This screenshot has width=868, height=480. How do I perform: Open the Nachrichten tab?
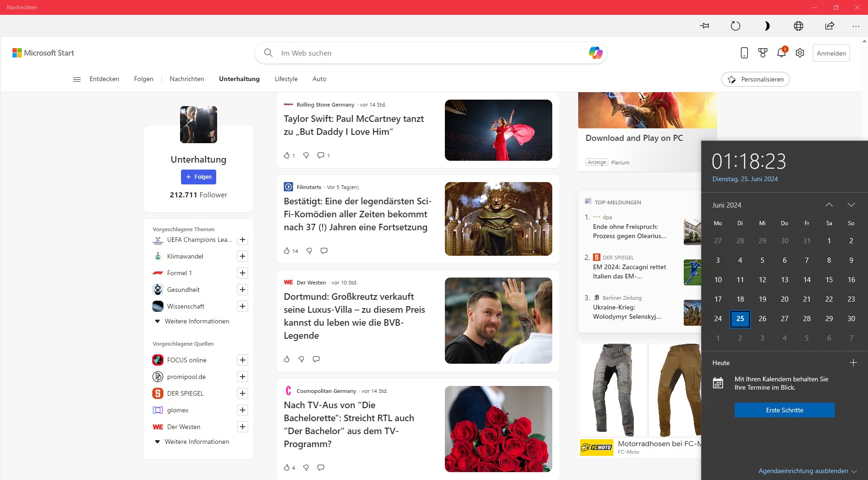click(x=187, y=79)
